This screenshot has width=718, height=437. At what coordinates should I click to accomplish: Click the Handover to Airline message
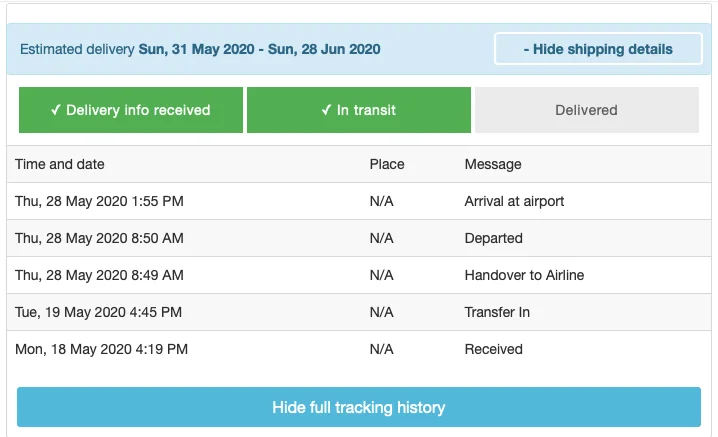click(524, 275)
